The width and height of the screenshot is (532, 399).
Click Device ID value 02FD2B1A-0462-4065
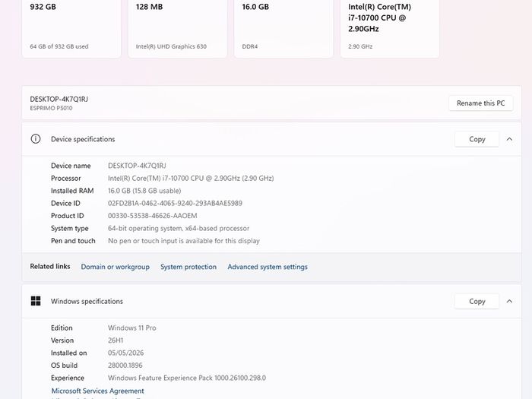pos(175,203)
